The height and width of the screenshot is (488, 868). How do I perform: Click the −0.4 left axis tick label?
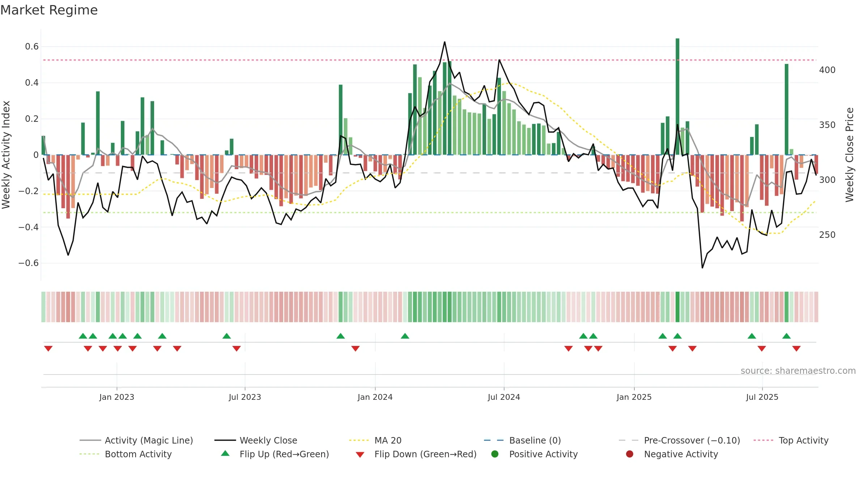29,227
